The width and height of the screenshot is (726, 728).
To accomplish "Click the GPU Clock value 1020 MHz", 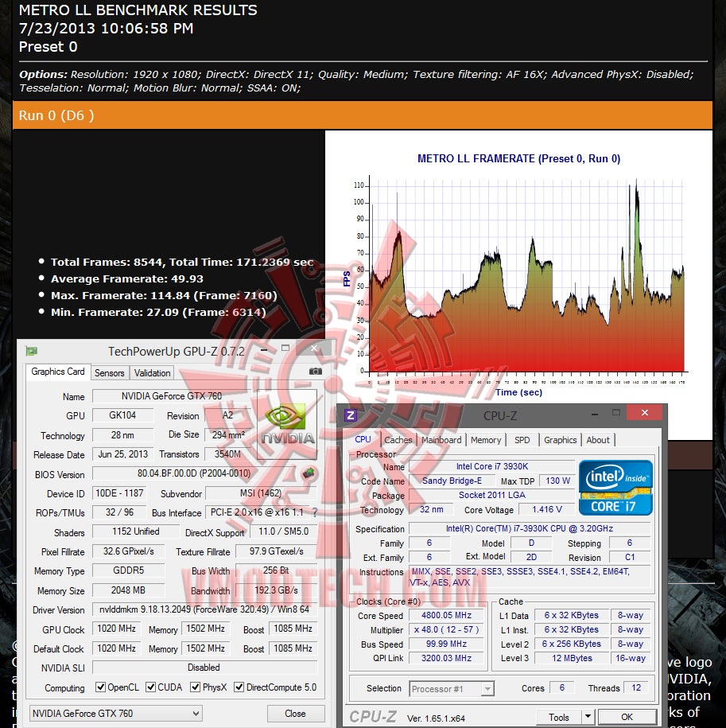I will (116, 629).
